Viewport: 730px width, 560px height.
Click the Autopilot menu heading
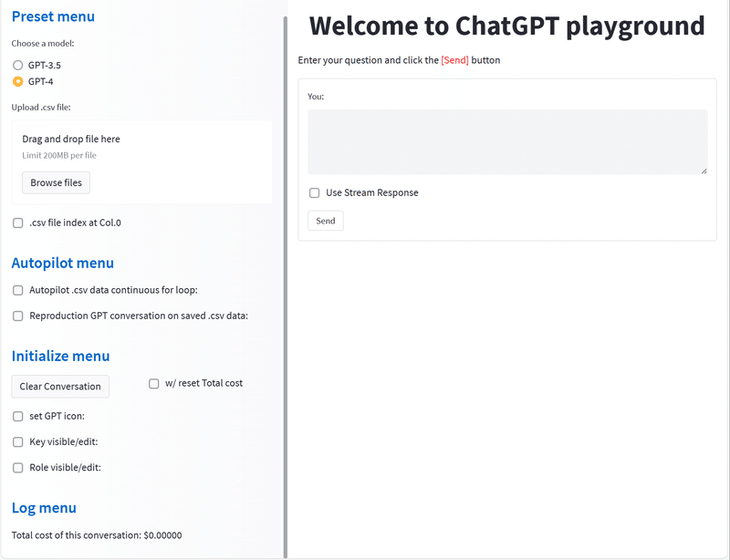(62, 263)
